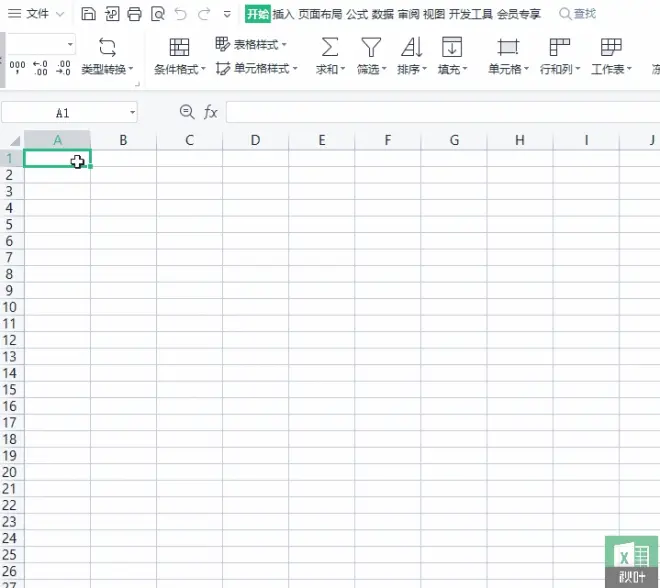Click the Print icon
Screen dimensions: 660x588
pyautogui.click(x=135, y=14)
